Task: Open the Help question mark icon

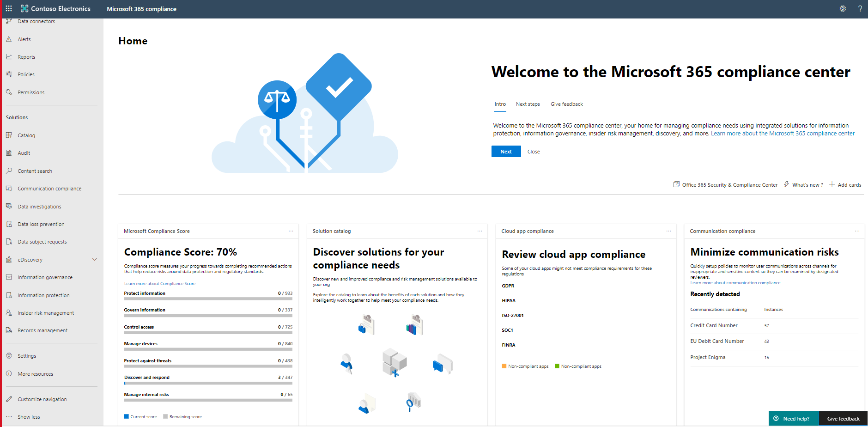Action: click(x=860, y=8)
